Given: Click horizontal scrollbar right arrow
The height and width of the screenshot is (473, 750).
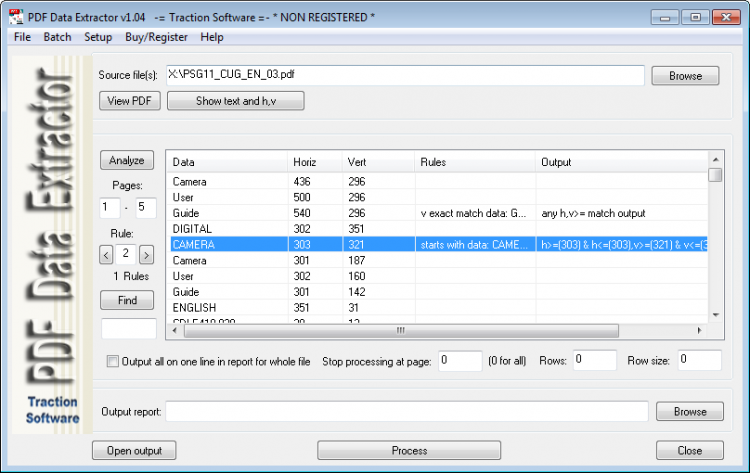Looking at the screenshot, I should 699,330.
